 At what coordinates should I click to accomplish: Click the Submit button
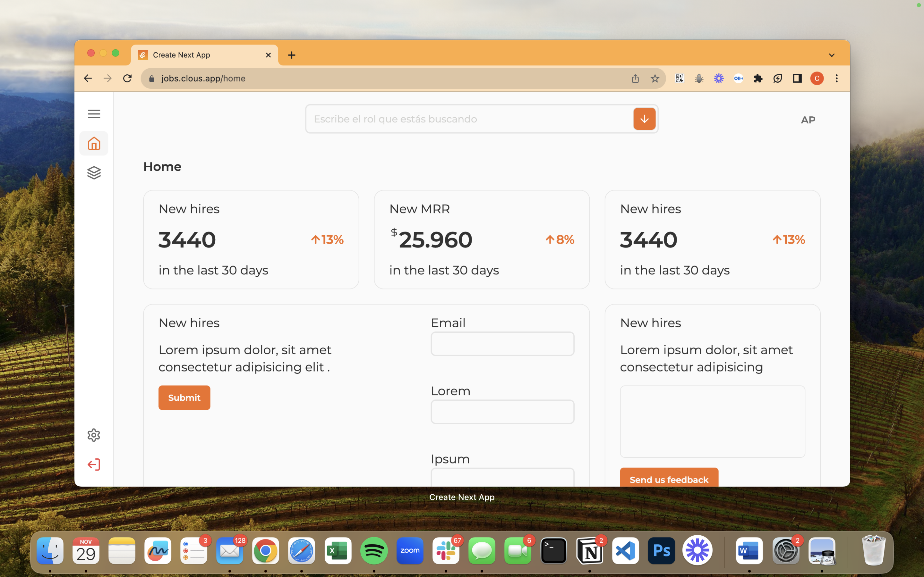point(184,397)
